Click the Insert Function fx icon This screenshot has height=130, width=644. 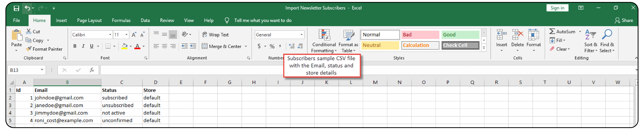(x=92, y=70)
